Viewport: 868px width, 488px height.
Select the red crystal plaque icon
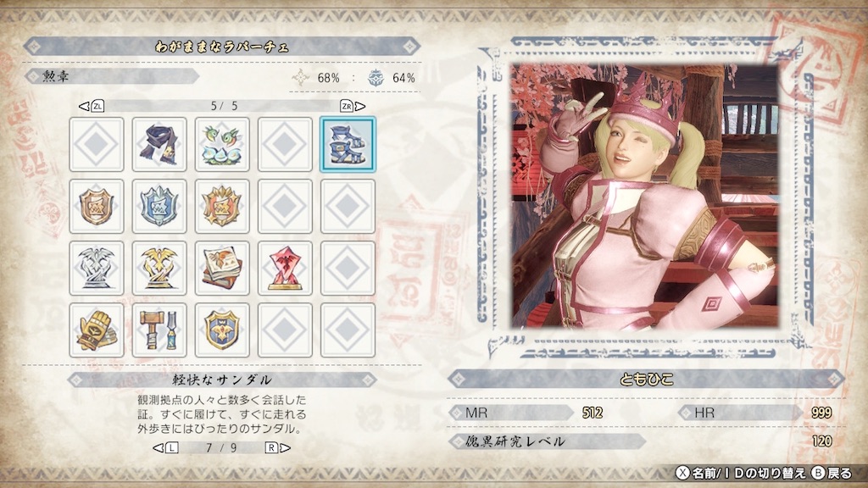pos(285,269)
